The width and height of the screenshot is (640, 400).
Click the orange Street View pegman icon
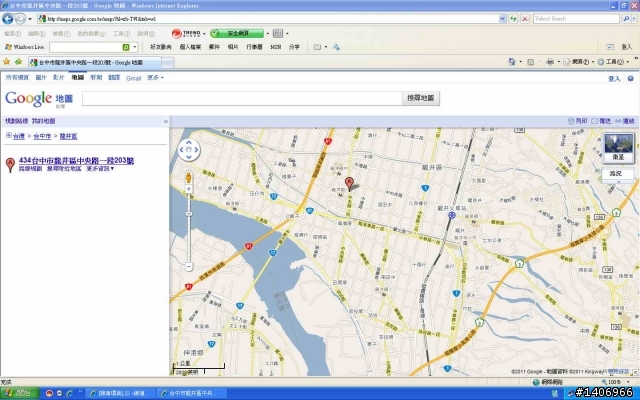189,178
